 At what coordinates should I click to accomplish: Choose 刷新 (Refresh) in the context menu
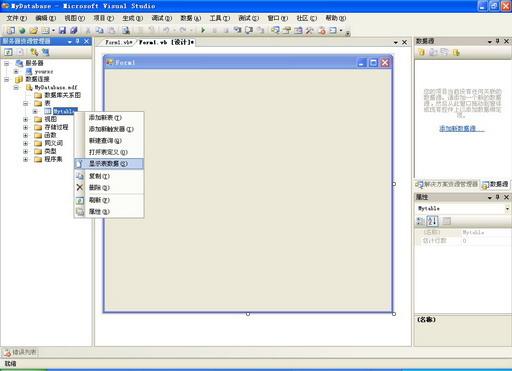click(x=109, y=200)
